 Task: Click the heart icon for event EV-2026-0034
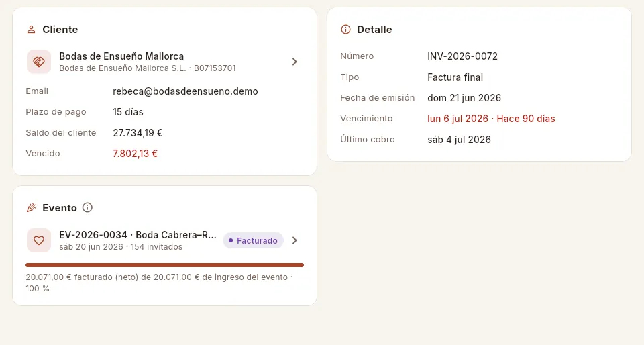pyautogui.click(x=39, y=240)
